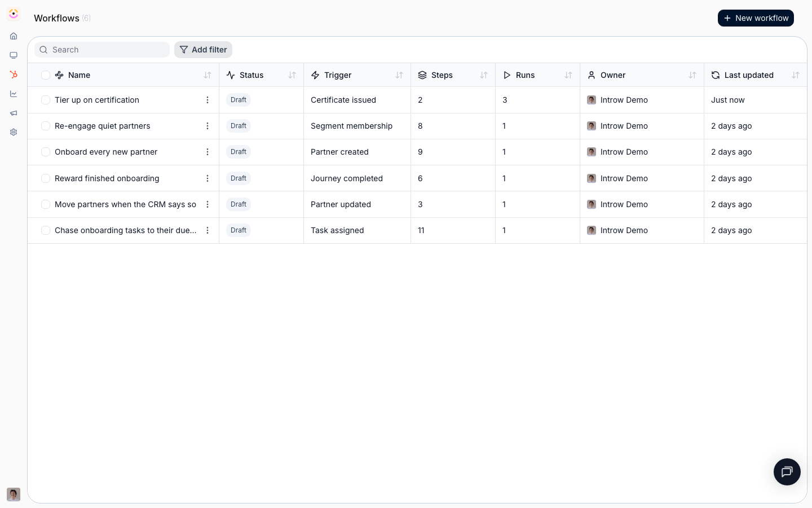Viewport: 812px width, 508px height.
Task: Check the Reward finished onboarding row checkbox
Action: coord(46,178)
